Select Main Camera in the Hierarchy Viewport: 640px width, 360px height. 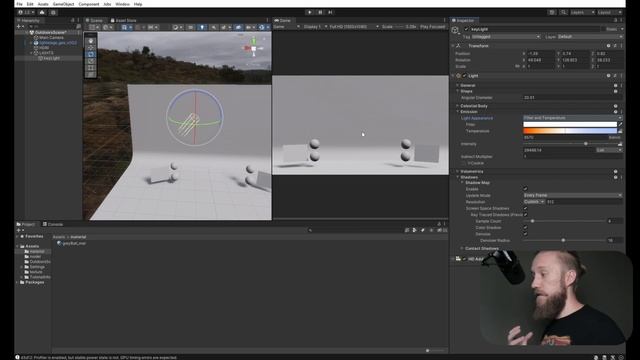51,38
